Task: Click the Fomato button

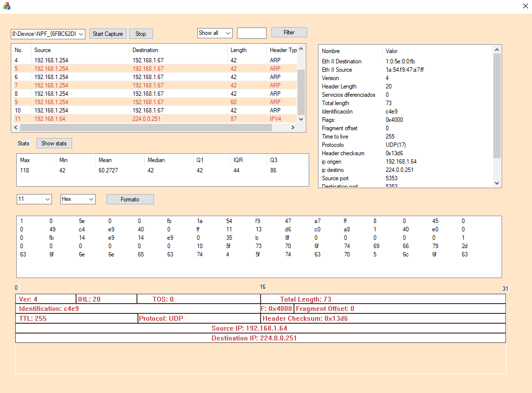Action: point(130,199)
